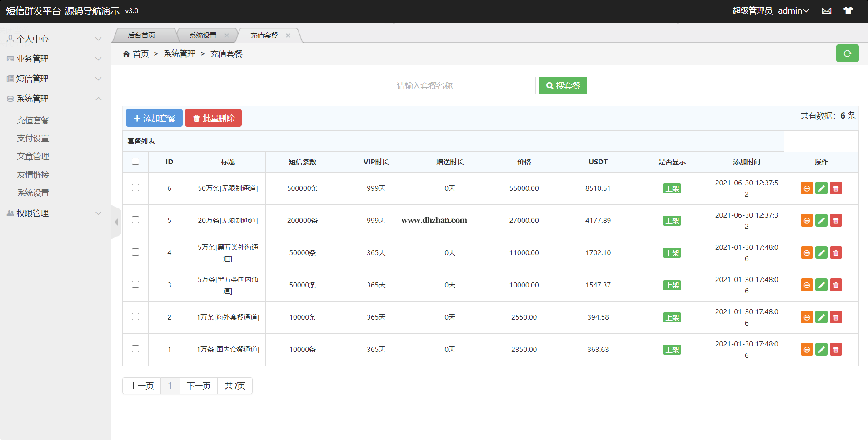Toggle the select-all checkbox in table header

click(x=135, y=162)
